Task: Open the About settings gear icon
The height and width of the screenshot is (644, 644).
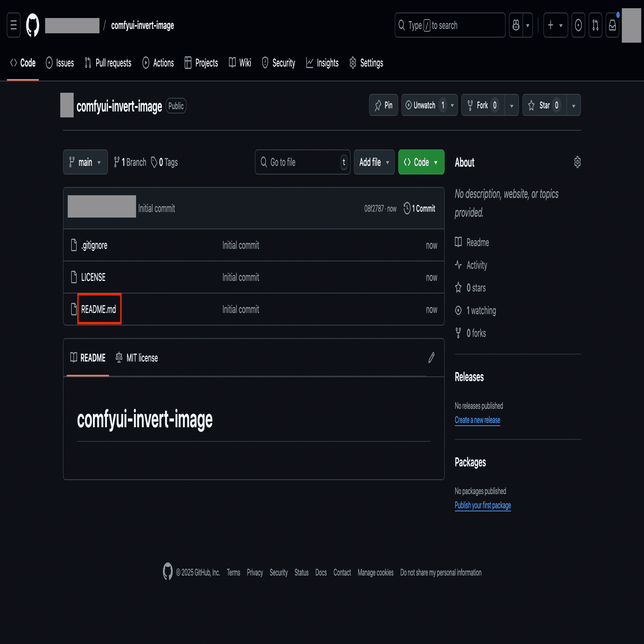Action: click(x=577, y=162)
